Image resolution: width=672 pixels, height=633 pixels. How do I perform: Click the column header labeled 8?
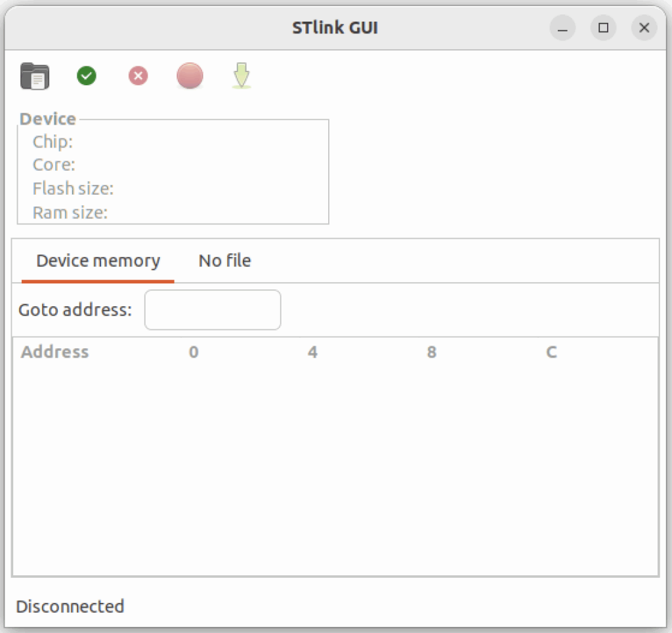click(431, 352)
